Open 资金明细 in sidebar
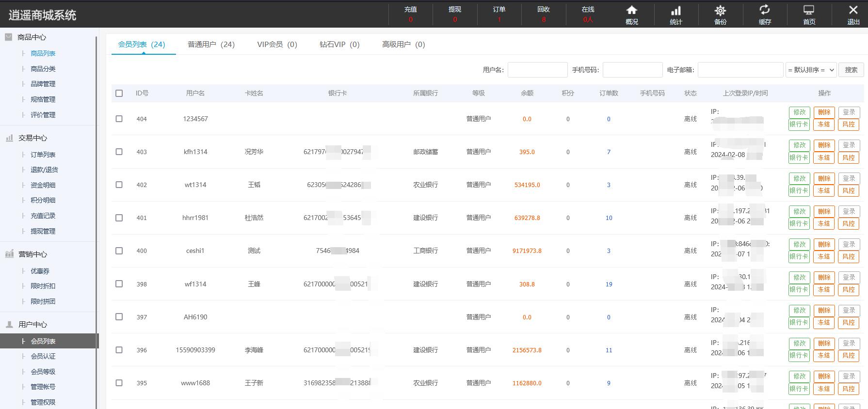The height and width of the screenshot is (409, 868). 43,185
